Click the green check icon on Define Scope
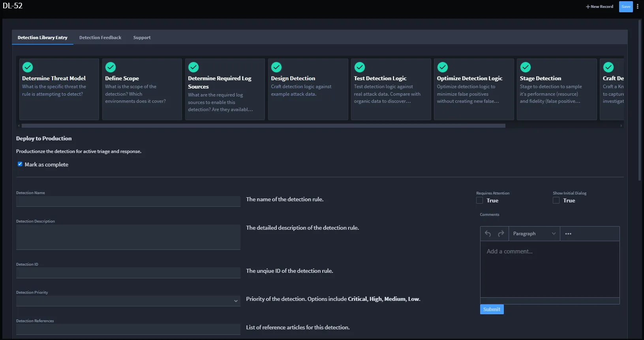 click(x=111, y=67)
